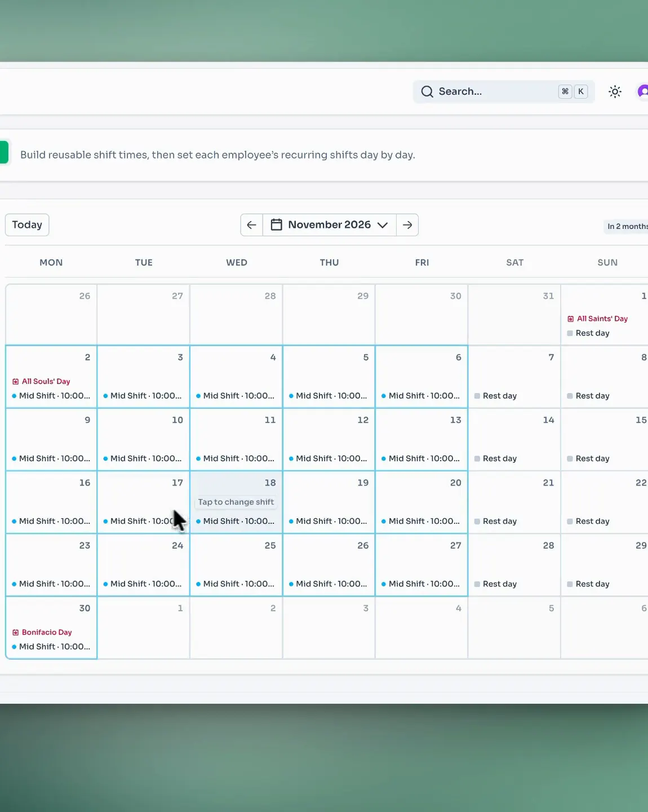This screenshot has height=812, width=648.
Task: Click the calendar icon beside November 2026
Action: click(277, 225)
